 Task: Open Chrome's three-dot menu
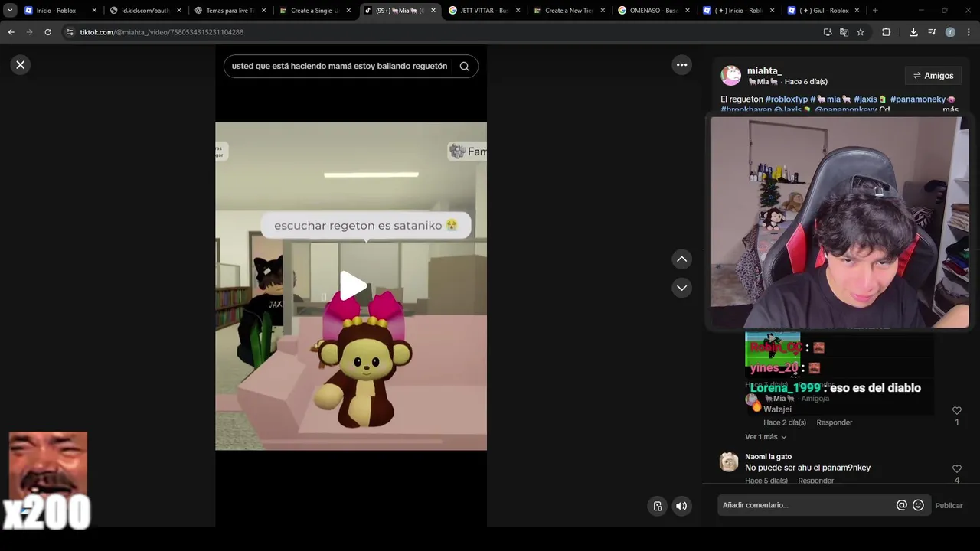coord(969,32)
